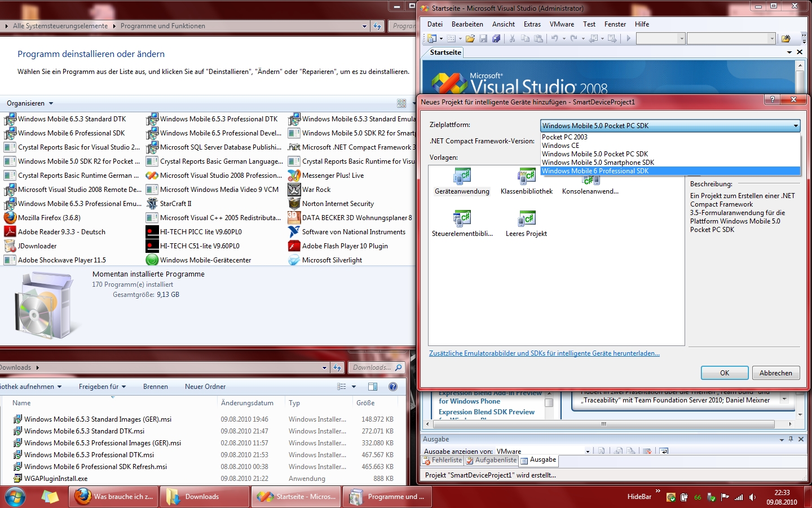
Task: Open the Windows Start orb
Action: tap(15, 497)
